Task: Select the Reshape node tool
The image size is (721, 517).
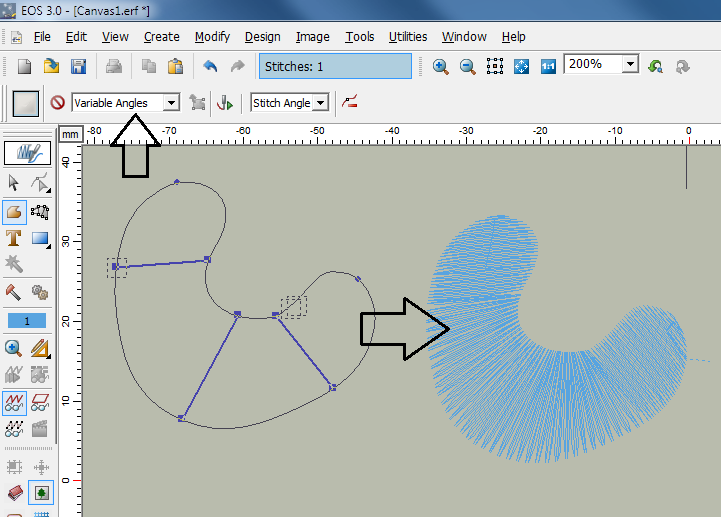Action: coord(40,183)
